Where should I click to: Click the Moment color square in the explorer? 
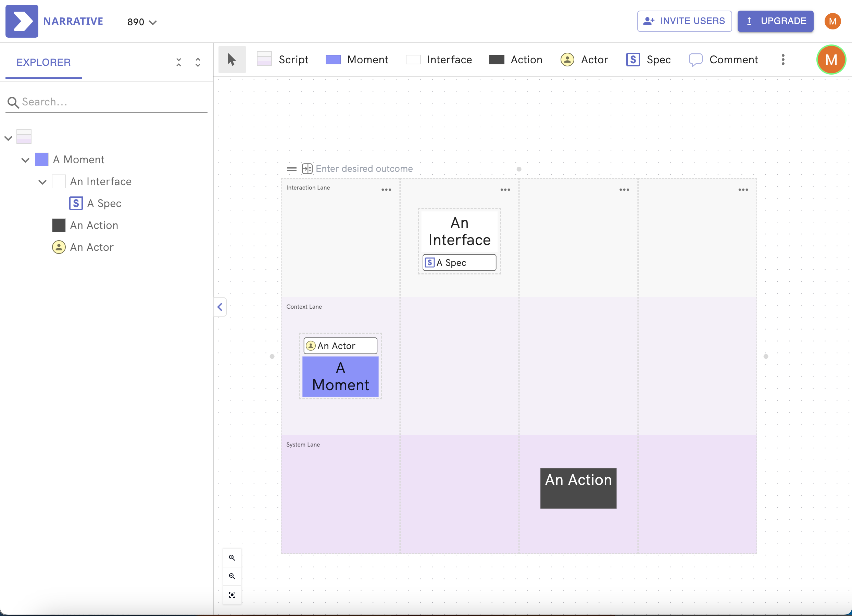point(42,159)
